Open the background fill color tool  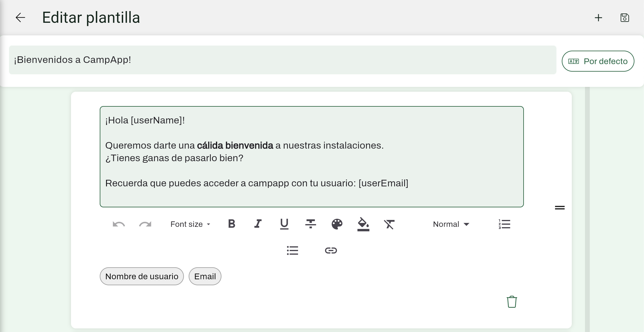pyautogui.click(x=363, y=224)
